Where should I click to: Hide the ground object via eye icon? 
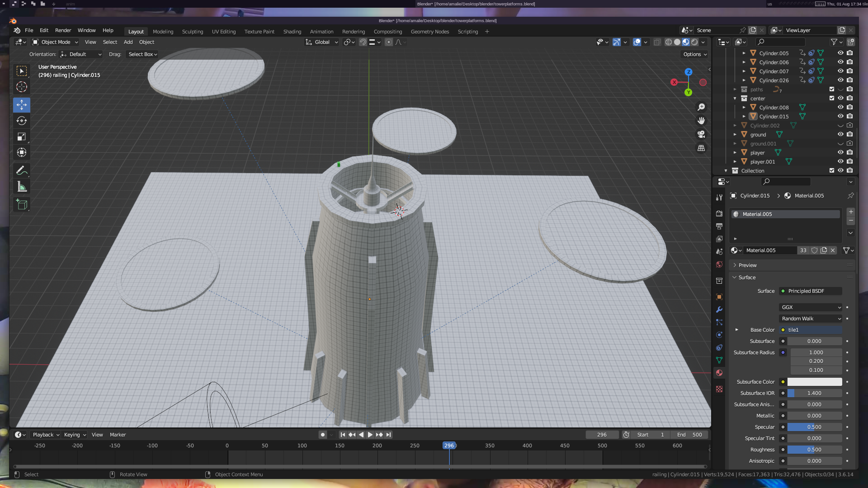coord(840,134)
